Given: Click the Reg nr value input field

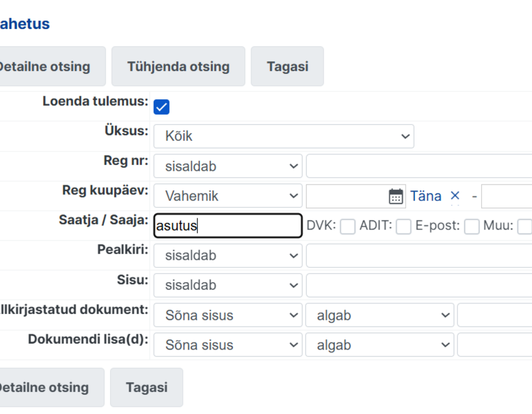Looking at the screenshot, I should coord(419,166).
